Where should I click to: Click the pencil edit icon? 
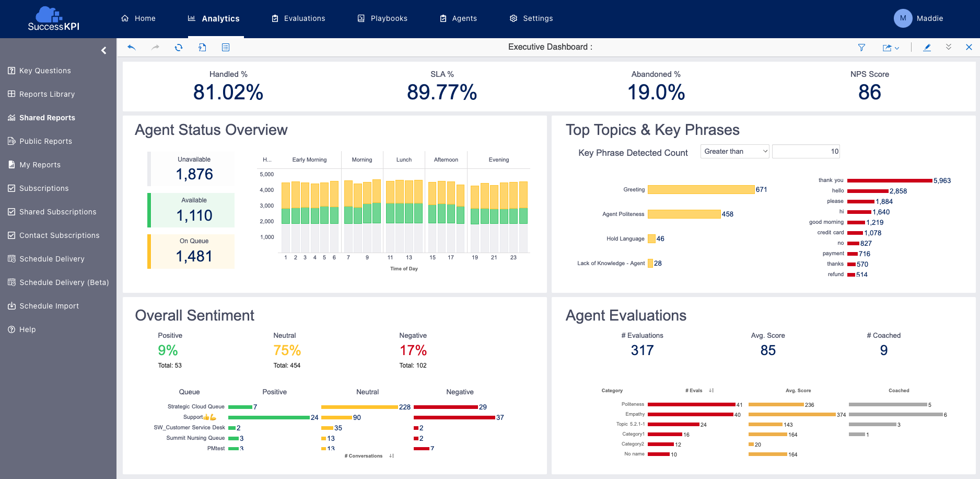pyautogui.click(x=927, y=48)
